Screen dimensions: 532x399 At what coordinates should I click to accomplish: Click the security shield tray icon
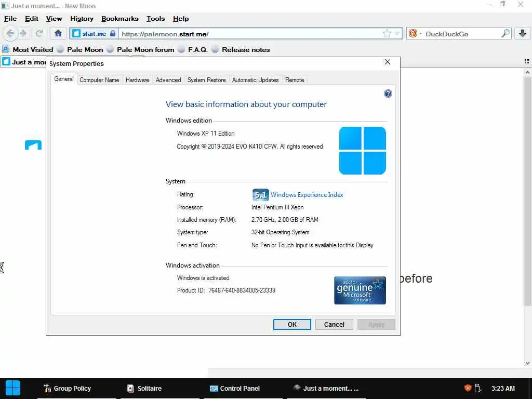click(468, 388)
